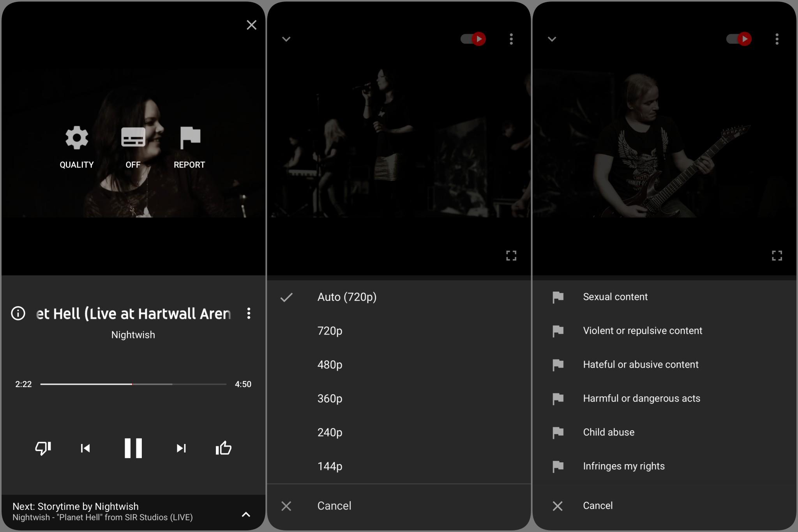Screen dimensions: 798x532
Task: Open song info via the circled i icon
Action: click(x=18, y=313)
